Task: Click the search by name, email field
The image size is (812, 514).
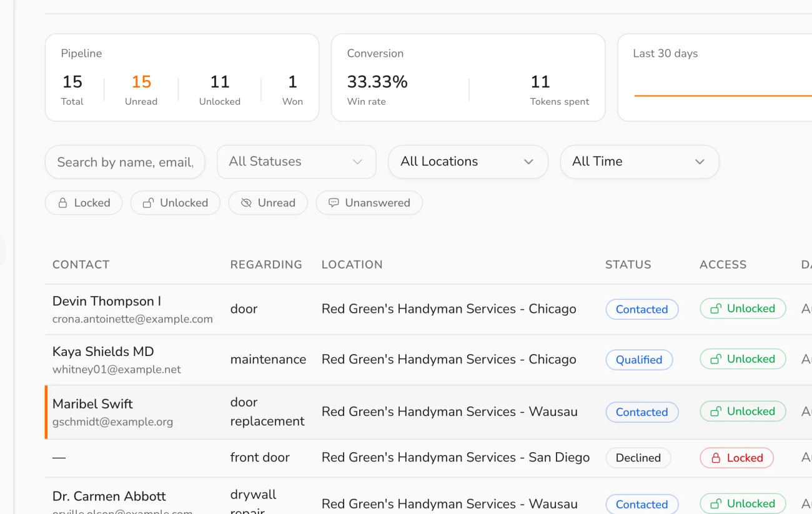Action: coord(125,162)
